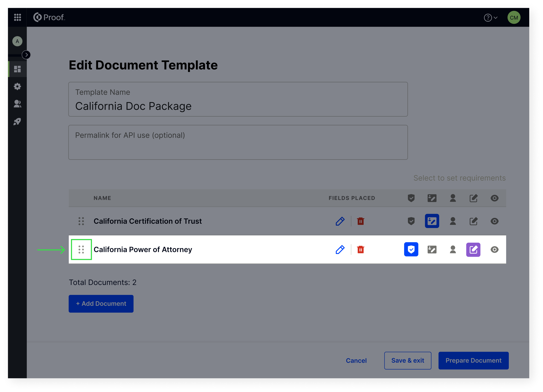Click the Add Document button

pos(101,304)
